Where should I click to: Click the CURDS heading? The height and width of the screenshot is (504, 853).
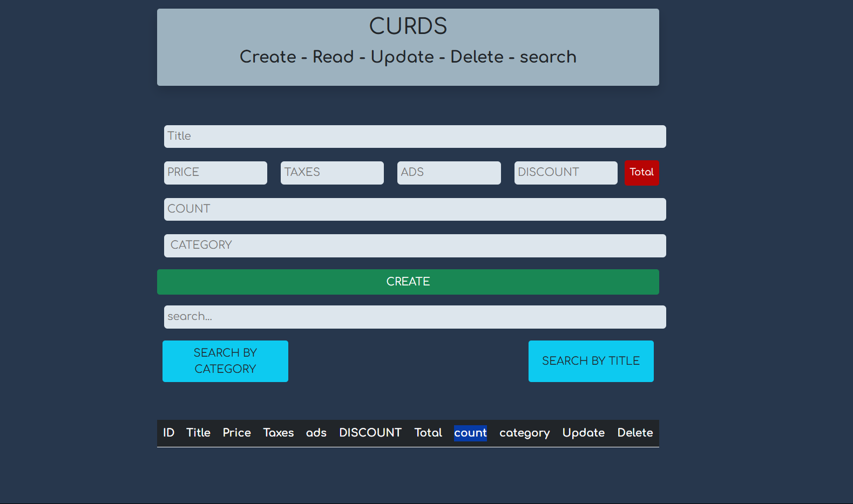[x=408, y=26]
